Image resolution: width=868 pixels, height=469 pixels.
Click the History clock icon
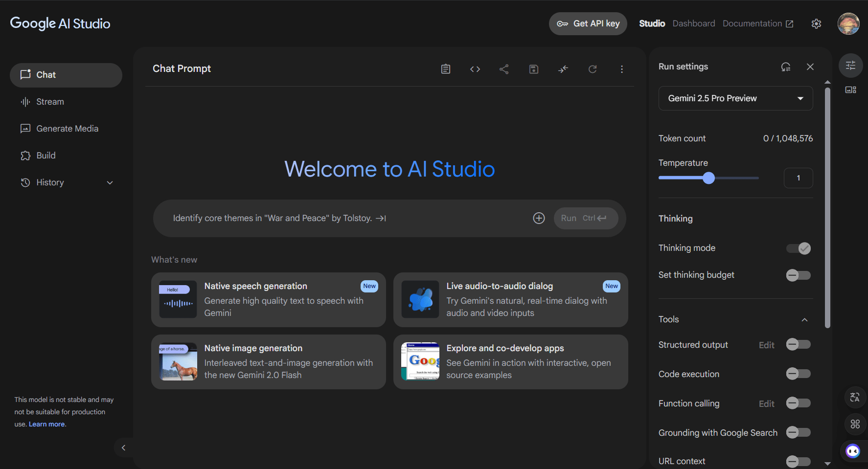tap(25, 182)
